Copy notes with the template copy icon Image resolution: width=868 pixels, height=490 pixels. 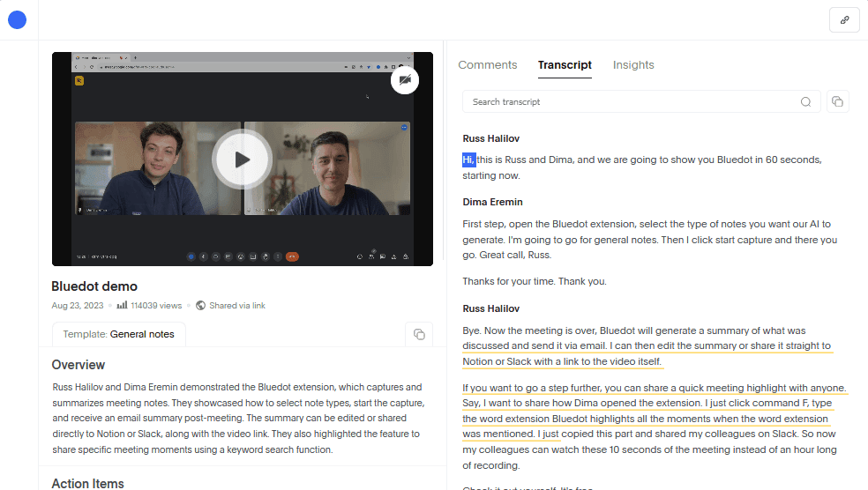[419, 334]
